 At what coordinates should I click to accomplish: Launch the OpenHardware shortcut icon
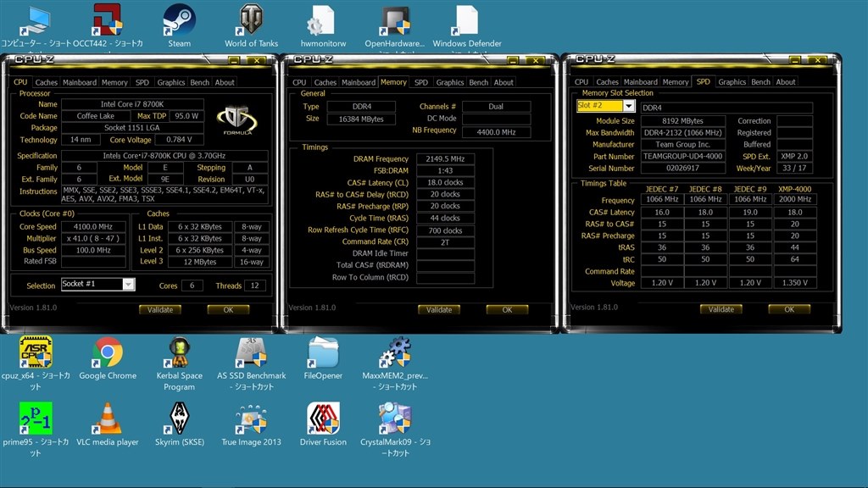(395, 21)
